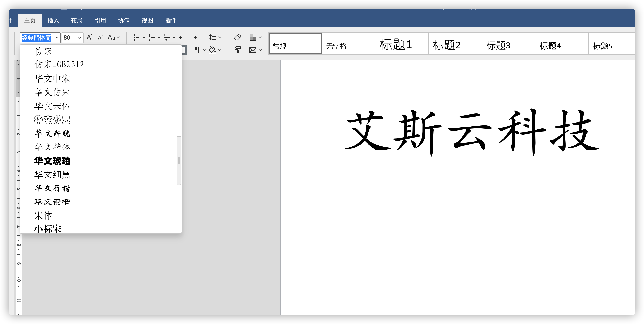The width and height of the screenshot is (644, 324).
Task: Open the shading fill dropdown arrow
Action: pos(219,50)
